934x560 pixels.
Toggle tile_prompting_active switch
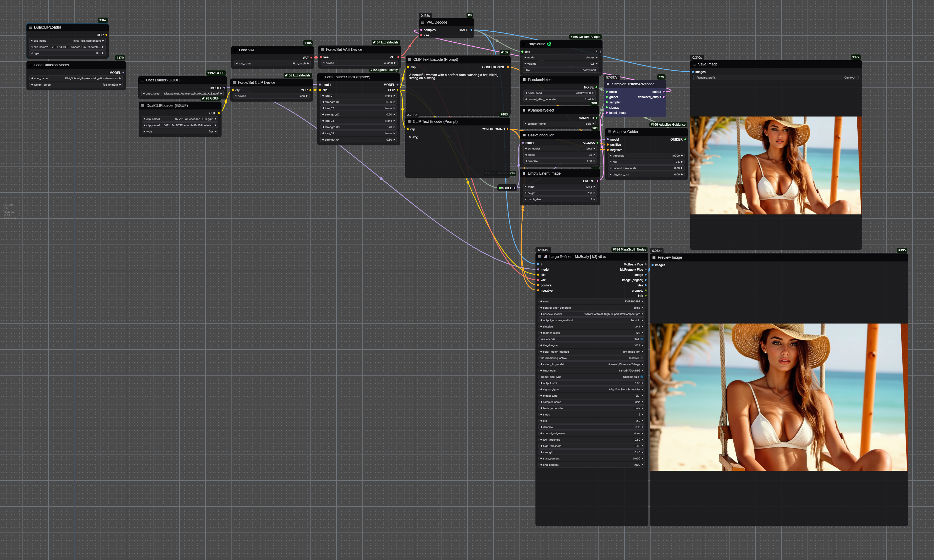pos(642,358)
